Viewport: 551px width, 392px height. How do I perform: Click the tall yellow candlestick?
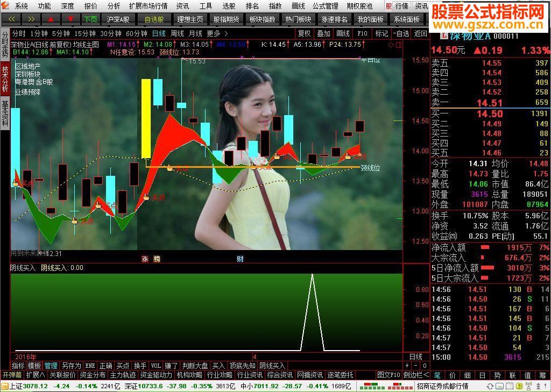(x=146, y=118)
